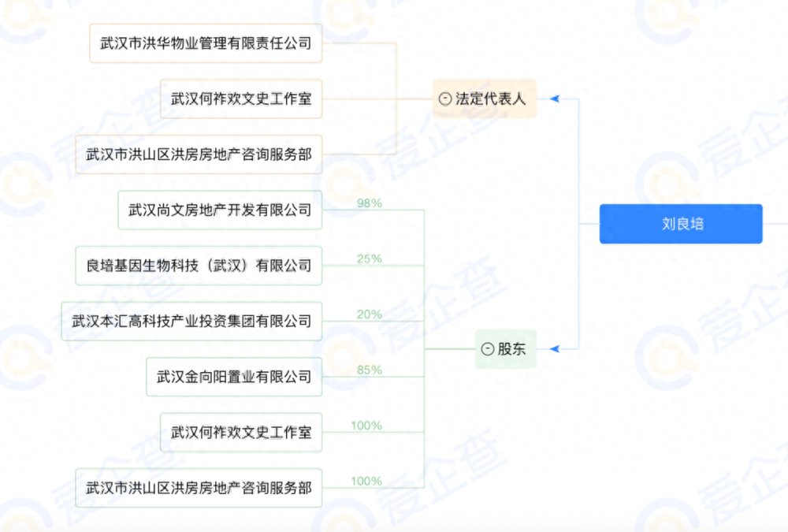Open 武汉市洪华物业管理有限责任公司 company node
The image size is (788, 532).
click(206, 43)
